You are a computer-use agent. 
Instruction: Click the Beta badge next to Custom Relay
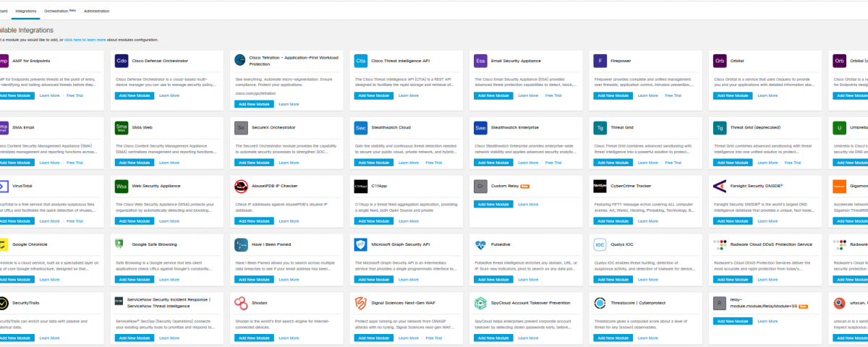(526, 186)
